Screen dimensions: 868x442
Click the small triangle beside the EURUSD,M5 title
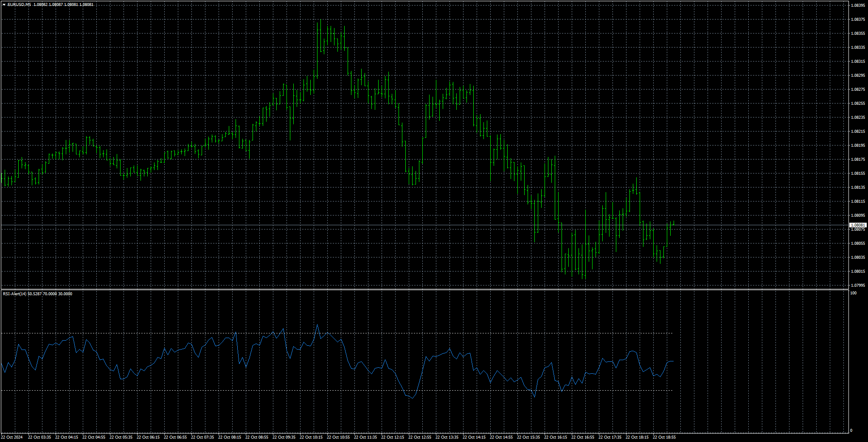tap(4, 5)
